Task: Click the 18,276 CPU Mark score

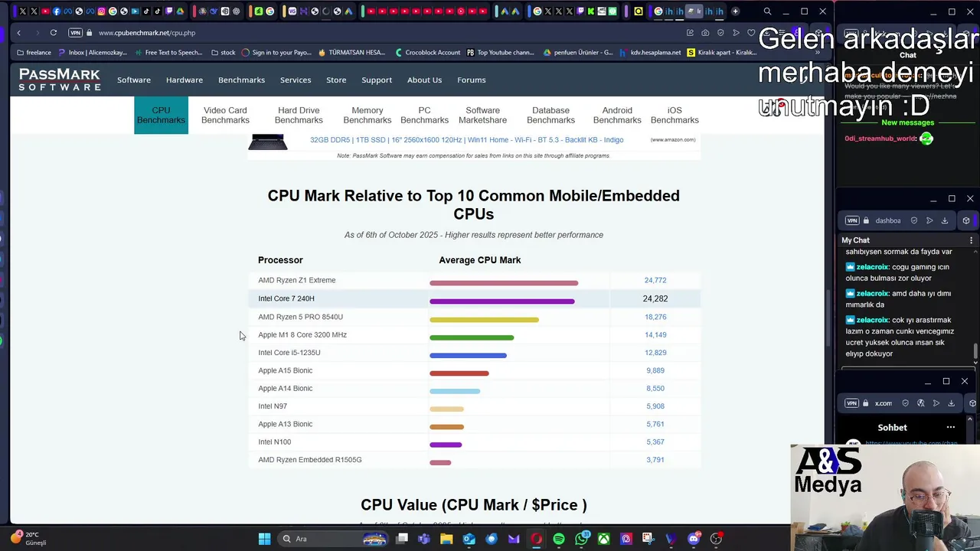Action: tap(655, 317)
